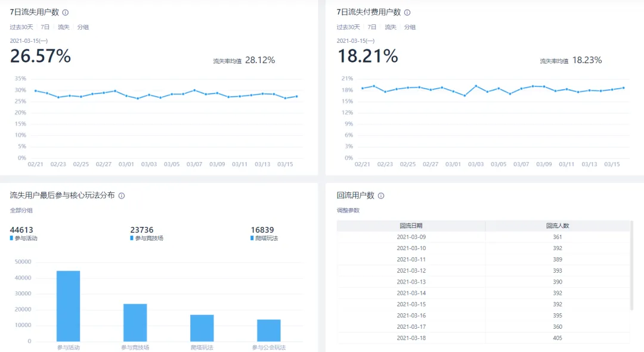Click info icon beside 回流用户数 title

point(381,196)
